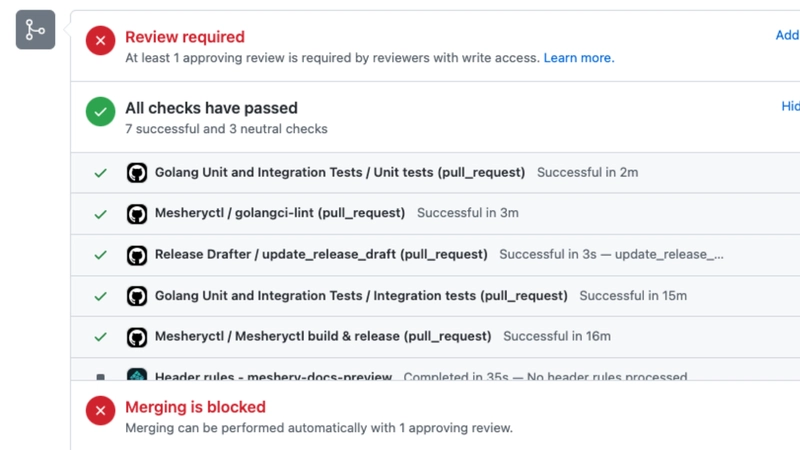Viewport: 800px width, 450px height.
Task: Click the red X beside Merging is blocked
Action: click(101, 410)
